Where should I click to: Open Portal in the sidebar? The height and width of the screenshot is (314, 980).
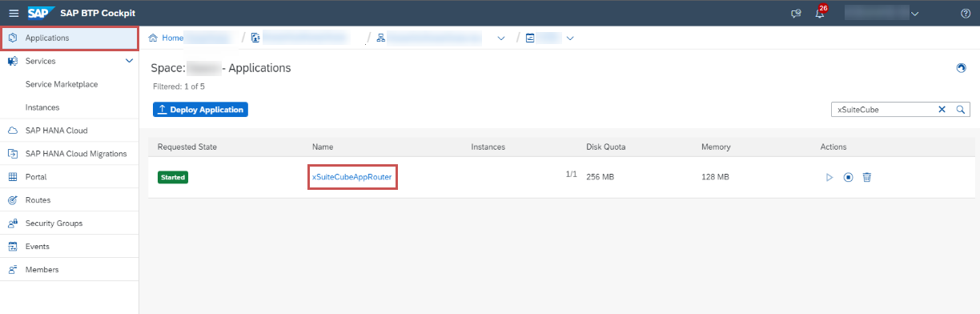pyautogui.click(x=36, y=177)
